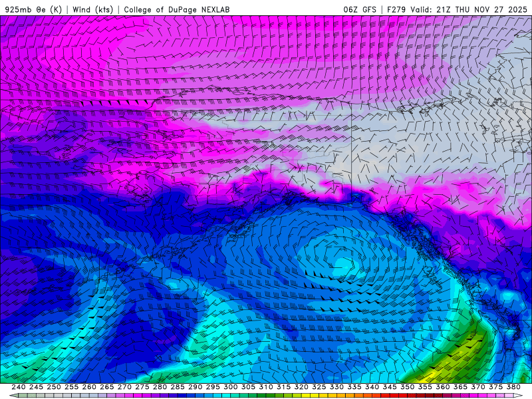Click the 'F279' forecast hour text
Screen dimensions: 532x399
click(396, 9)
